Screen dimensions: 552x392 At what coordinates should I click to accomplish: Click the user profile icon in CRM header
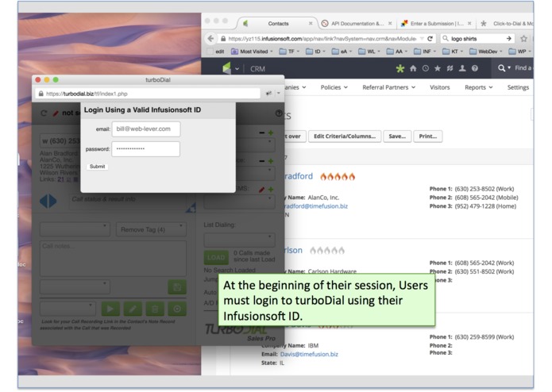coord(462,68)
